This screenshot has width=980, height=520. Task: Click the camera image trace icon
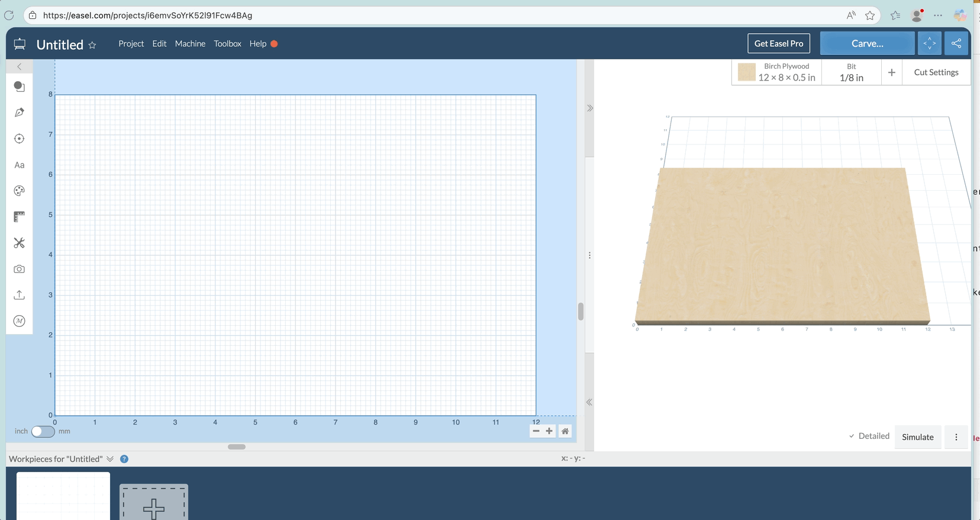(19, 269)
